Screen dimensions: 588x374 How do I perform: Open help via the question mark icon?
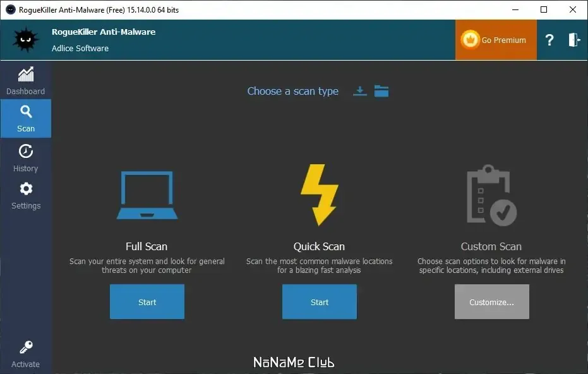pyautogui.click(x=549, y=40)
